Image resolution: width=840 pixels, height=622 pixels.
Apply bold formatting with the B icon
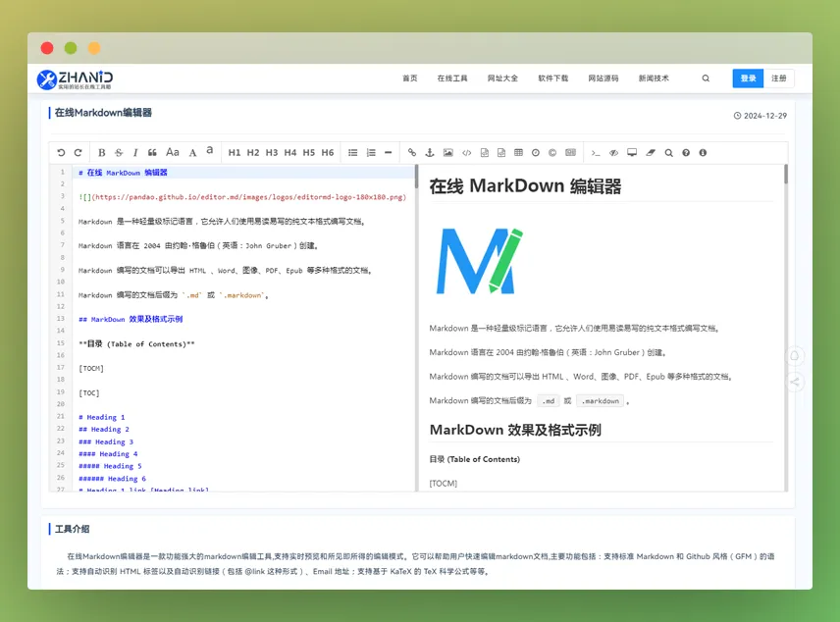tap(100, 152)
